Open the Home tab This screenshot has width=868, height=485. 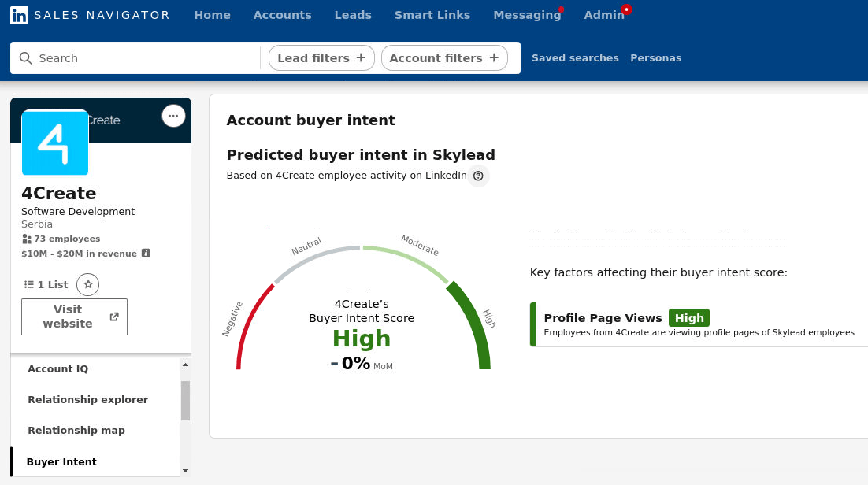pos(212,15)
